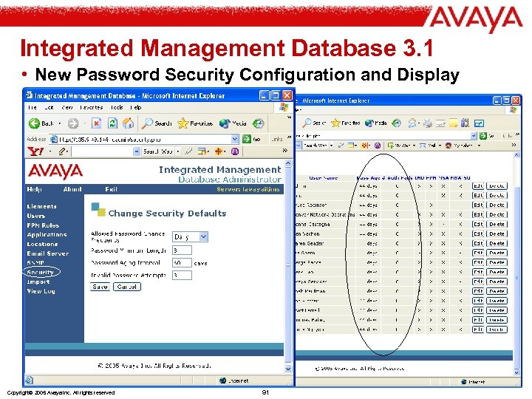Open the Back button history dropdown arrow
532x399 pixels.
[x=60, y=123]
